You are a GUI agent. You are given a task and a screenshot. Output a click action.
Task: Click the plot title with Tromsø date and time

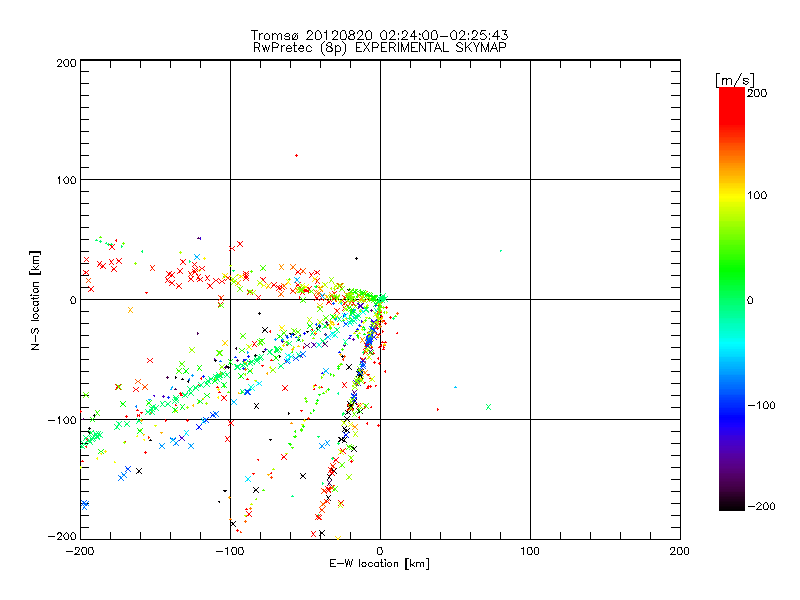[379, 35]
